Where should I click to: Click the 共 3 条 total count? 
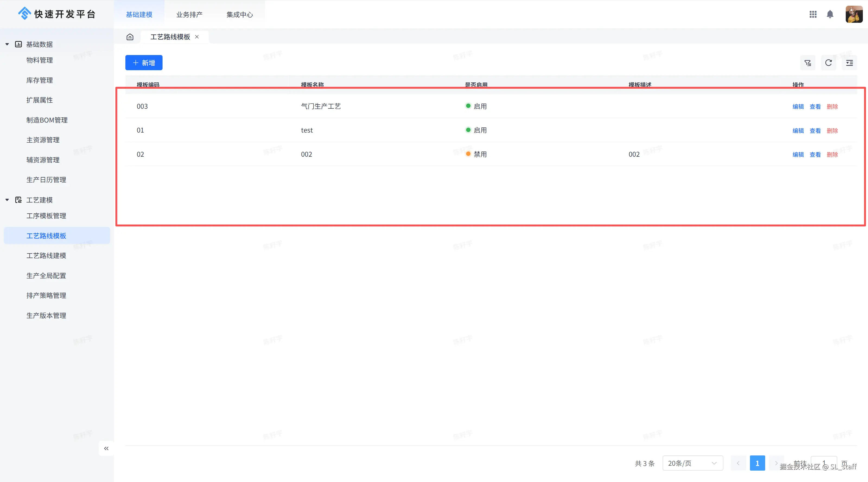[x=645, y=464]
